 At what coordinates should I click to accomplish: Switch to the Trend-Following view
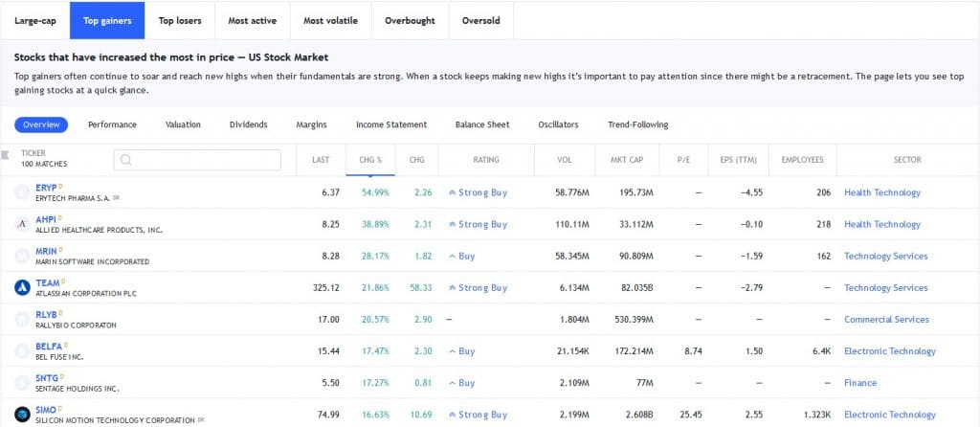[638, 124]
